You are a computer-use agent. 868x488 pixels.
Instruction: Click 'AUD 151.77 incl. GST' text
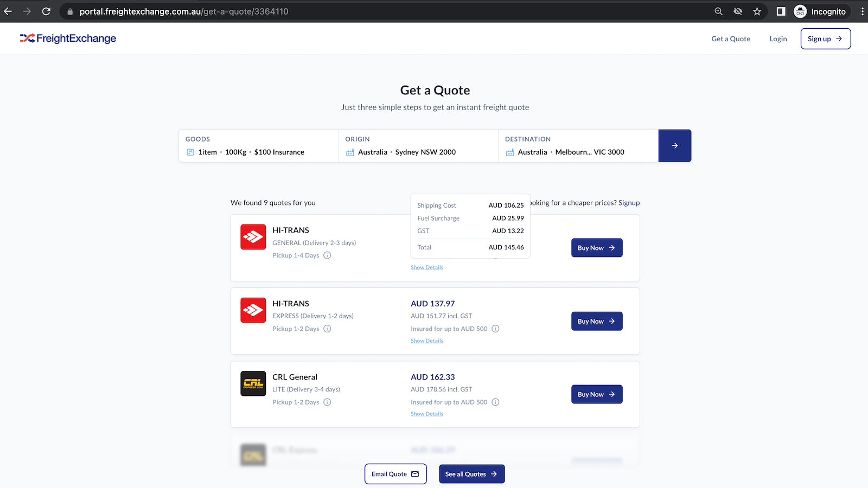coord(442,316)
